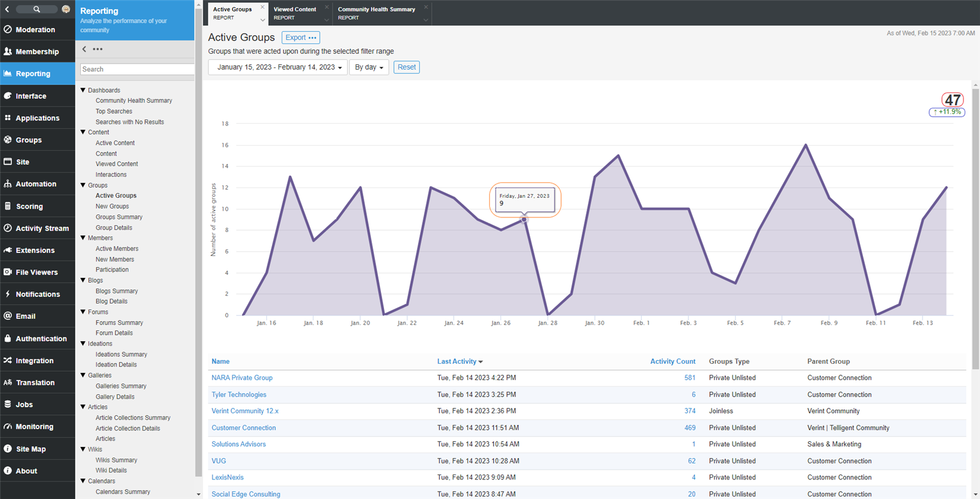Screen dimensions: 980x499
Task: Open Groups Summary report
Action: [119, 217]
